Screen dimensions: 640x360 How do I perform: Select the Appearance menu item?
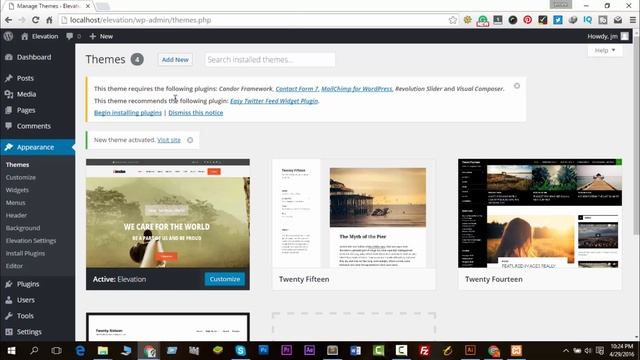pos(37,147)
